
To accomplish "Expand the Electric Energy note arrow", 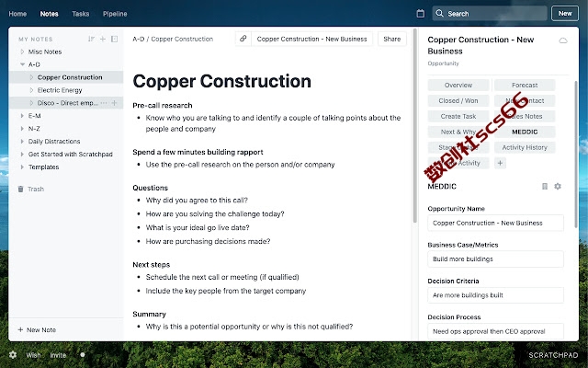I will pyautogui.click(x=31, y=90).
